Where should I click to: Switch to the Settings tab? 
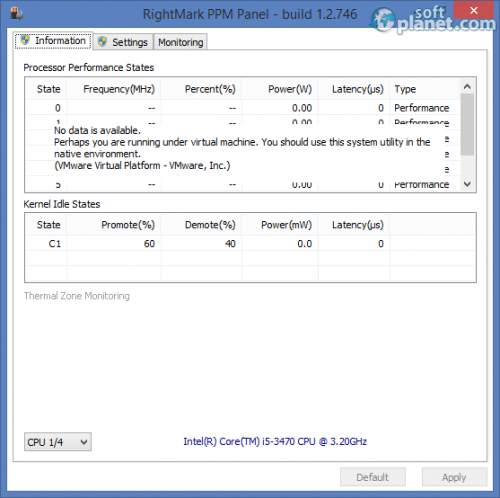[x=123, y=42]
